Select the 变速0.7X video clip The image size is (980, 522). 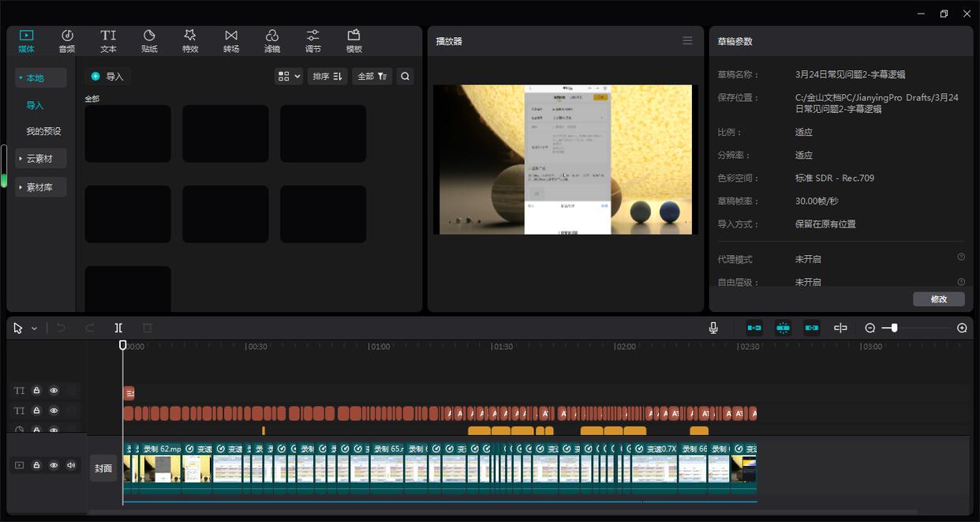pyautogui.click(x=655, y=468)
